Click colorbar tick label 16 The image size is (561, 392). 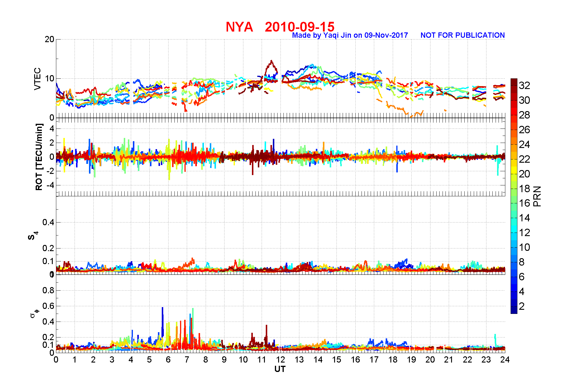click(x=524, y=203)
